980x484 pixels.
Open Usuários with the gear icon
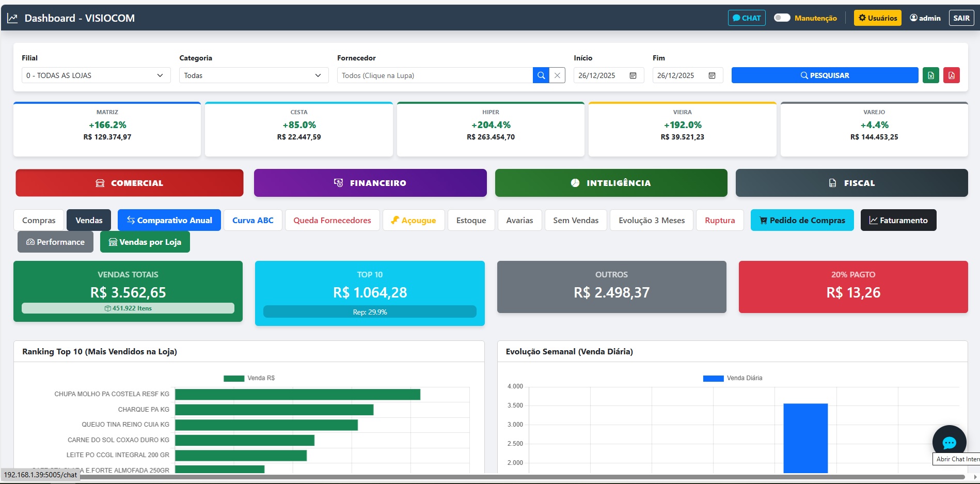tap(877, 18)
